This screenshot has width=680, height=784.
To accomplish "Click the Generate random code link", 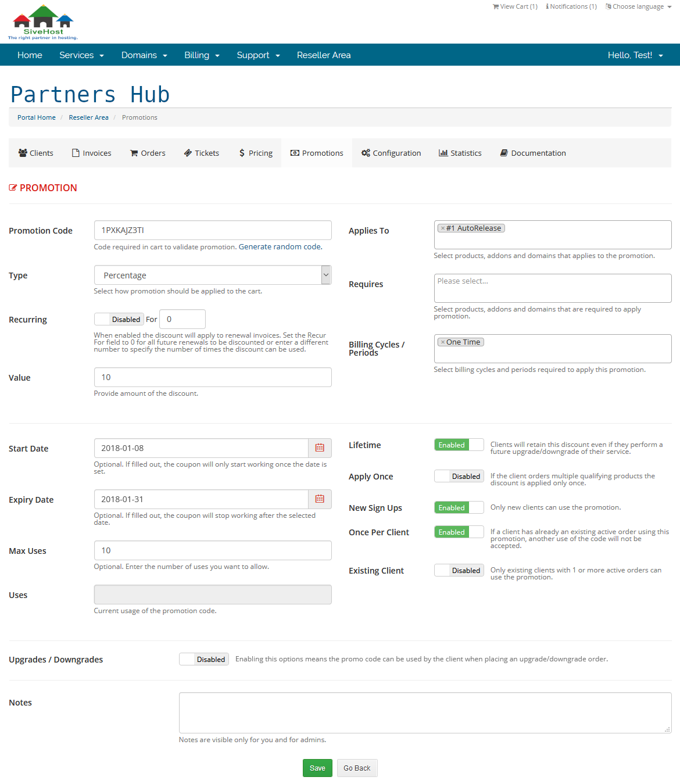I will (x=280, y=247).
